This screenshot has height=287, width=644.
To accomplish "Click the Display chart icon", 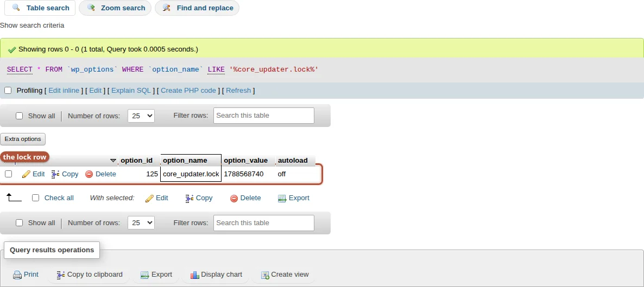I will [x=195, y=275].
